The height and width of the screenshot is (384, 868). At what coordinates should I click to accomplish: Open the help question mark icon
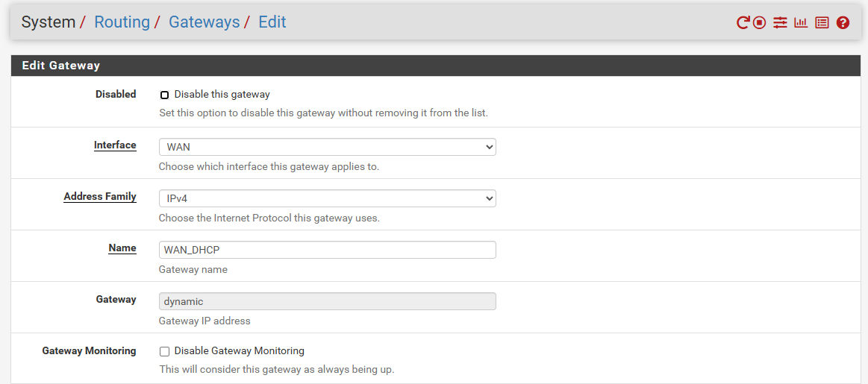843,22
